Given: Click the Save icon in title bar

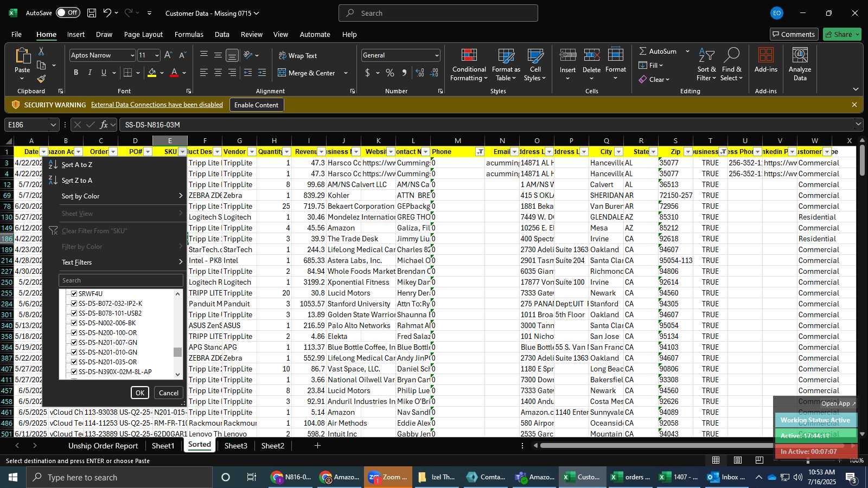Looking at the screenshot, I should (92, 13).
